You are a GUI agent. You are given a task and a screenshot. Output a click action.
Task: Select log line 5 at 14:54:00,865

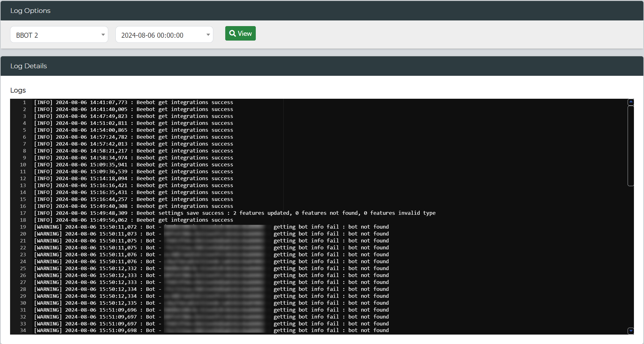tap(133, 130)
